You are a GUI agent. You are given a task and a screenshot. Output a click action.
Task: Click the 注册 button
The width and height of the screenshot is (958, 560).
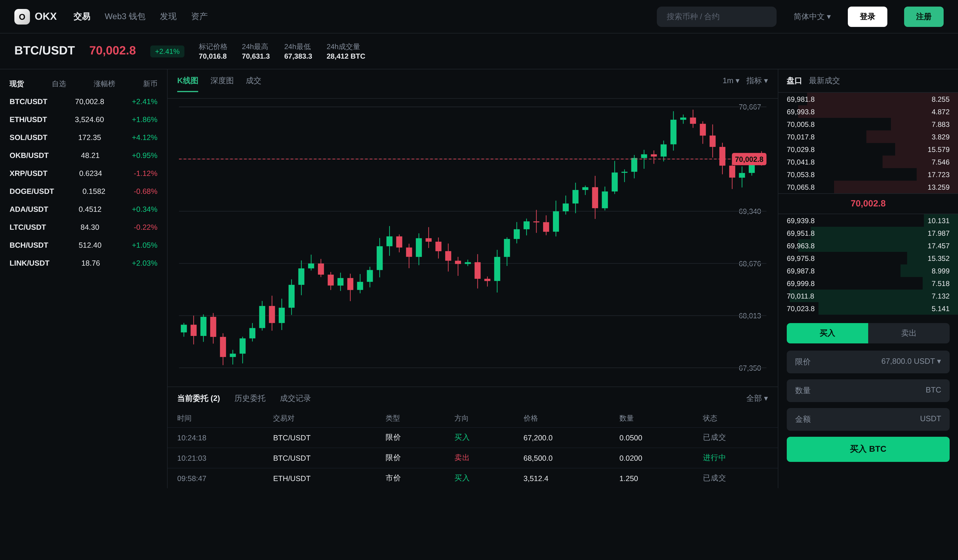(923, 17)
